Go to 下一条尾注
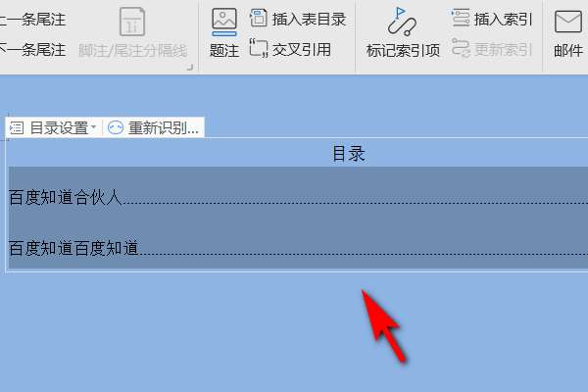The height and width of the screenshot is (392, 588). coord(32,50)
